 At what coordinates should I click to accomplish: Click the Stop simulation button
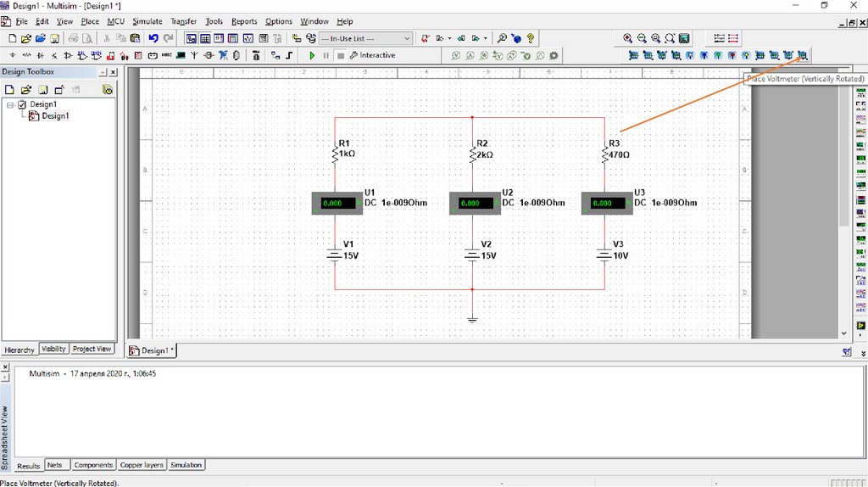[340, 55]
